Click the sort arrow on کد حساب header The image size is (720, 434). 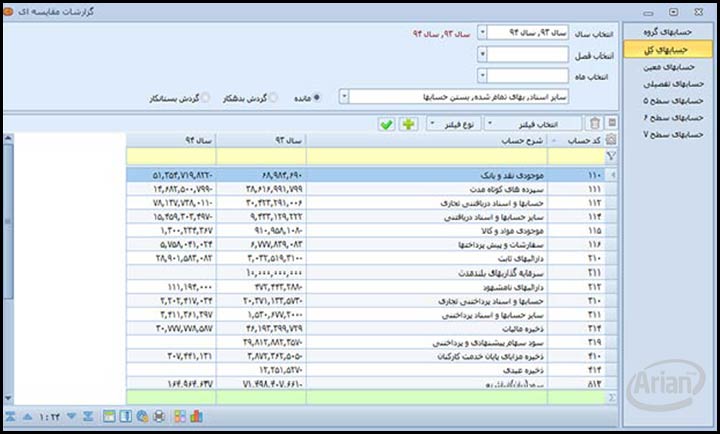coord(554,141)
